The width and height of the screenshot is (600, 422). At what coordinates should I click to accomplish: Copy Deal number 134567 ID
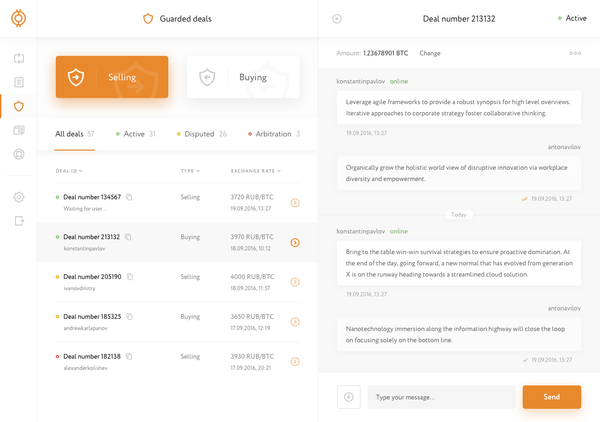point(129,197)
